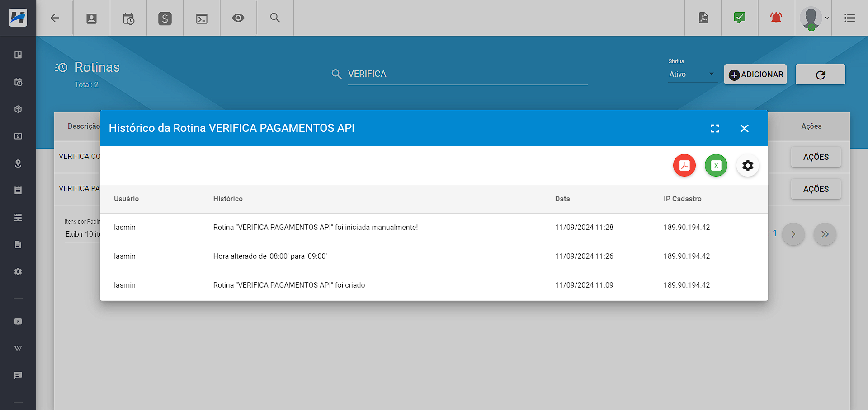The width and height of the screenshot is (868, 410).
Task: Open the calendar clock icon in left sidebar
Action: pyautogui.click(x=18, y=82)
